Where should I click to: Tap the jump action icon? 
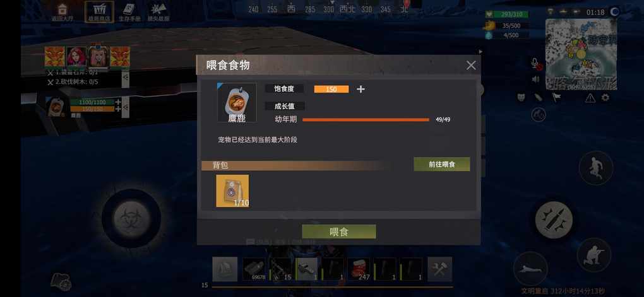(596, 168)
